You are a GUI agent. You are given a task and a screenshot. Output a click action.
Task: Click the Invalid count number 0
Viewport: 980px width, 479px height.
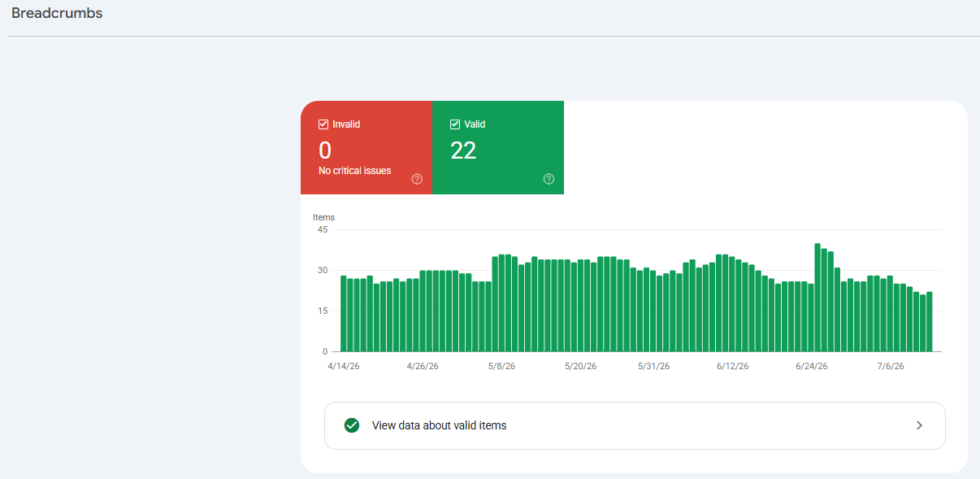[325, 150]
